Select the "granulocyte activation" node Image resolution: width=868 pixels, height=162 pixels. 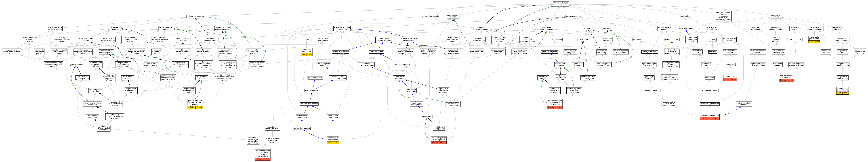tap(649, 78)
